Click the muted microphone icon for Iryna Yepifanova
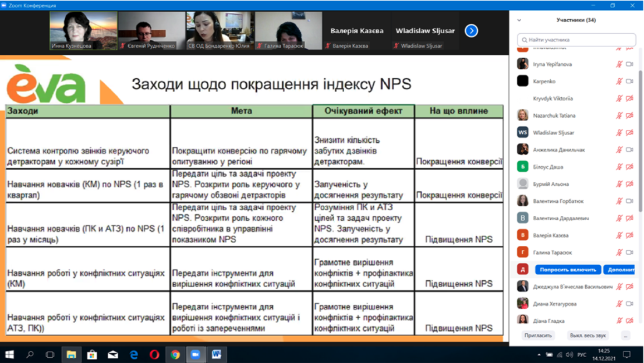This screenshot has height=363, width=644. (x=619, y=65)
